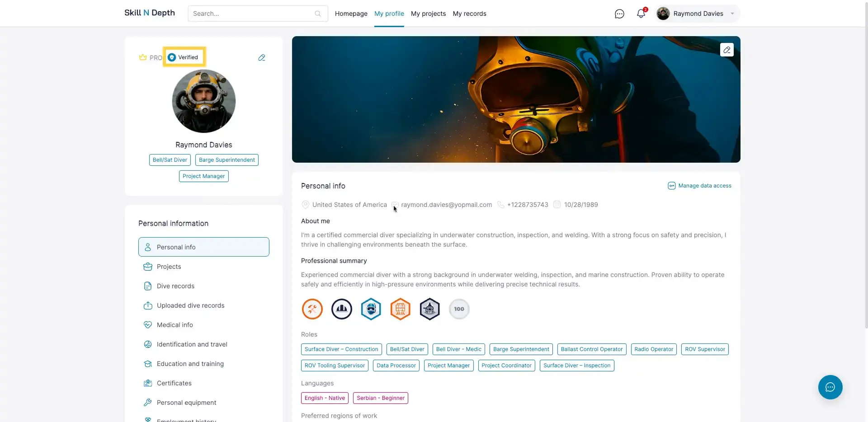This screenshot has height=422, width=868.
Task: Go to the My records tab
Action: [469, 14]
